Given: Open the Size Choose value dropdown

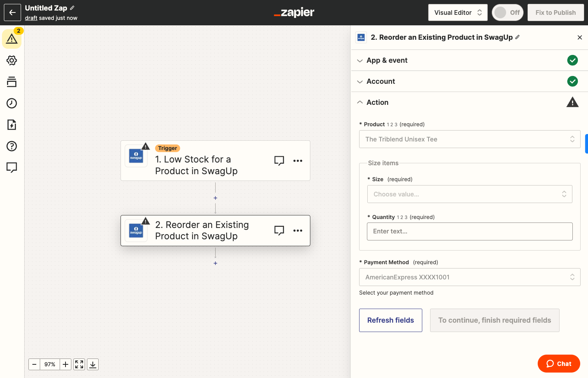Looking at the screenshot, I should pos(469,194).
